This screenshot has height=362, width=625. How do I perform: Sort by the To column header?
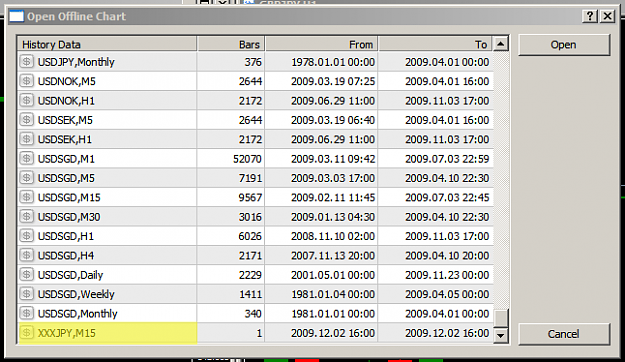pos(435,44)
